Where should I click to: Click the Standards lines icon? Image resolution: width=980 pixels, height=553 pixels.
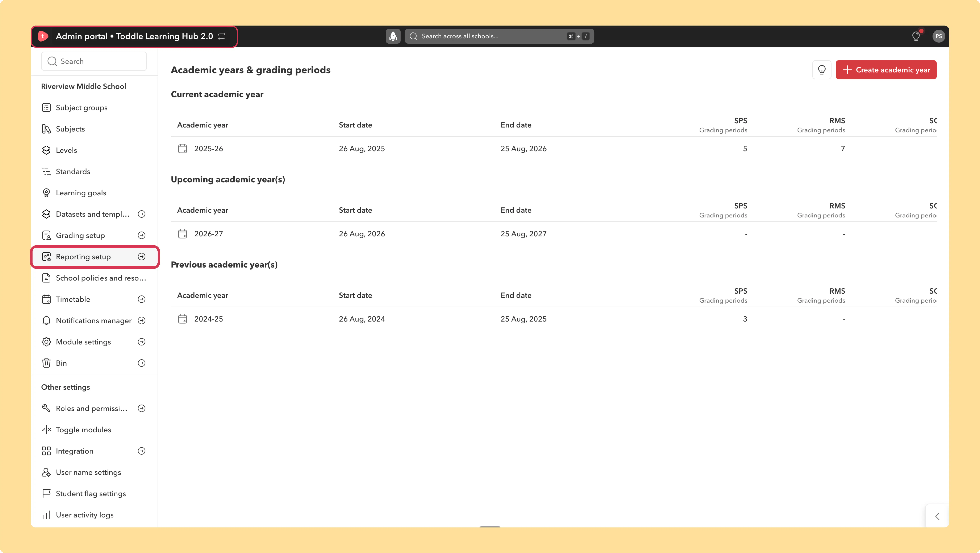click(46, 172)
